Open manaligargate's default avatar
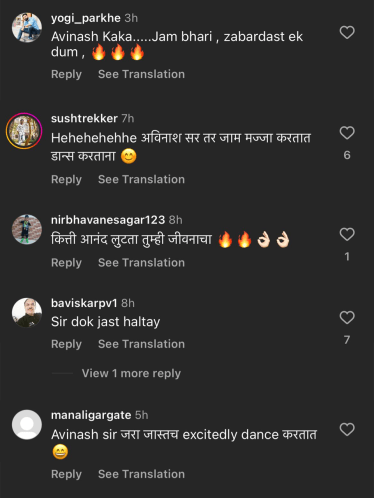The height and width of the screenshot is (498, 374). (x=27, y=424)
